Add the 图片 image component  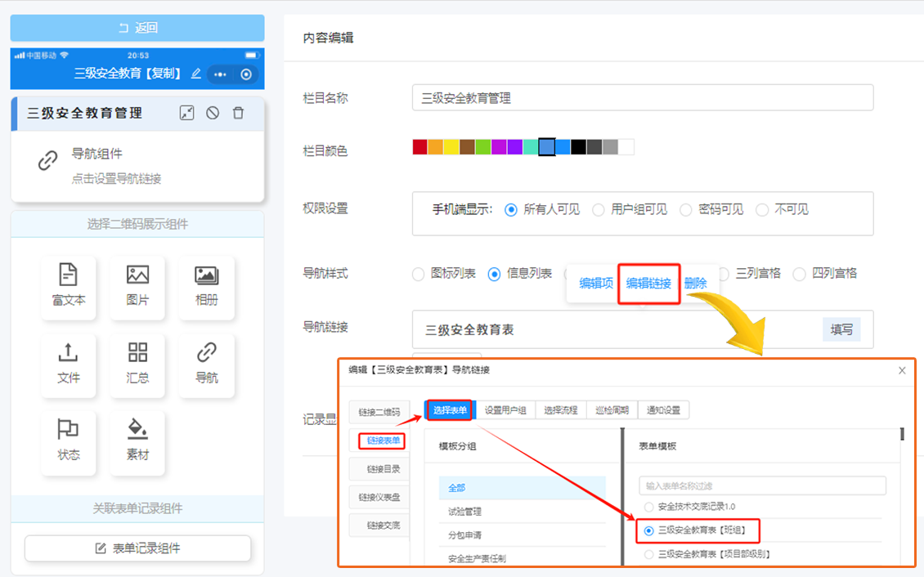click(x=137, y=286)
